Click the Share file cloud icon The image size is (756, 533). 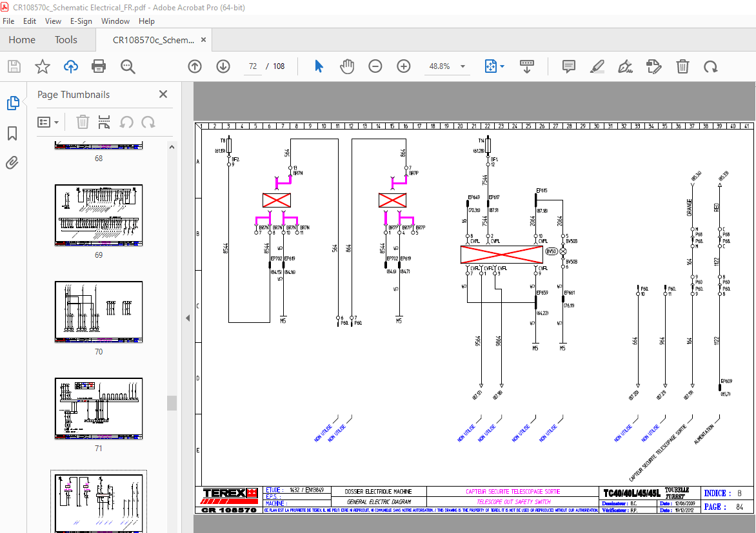(70, 66)
